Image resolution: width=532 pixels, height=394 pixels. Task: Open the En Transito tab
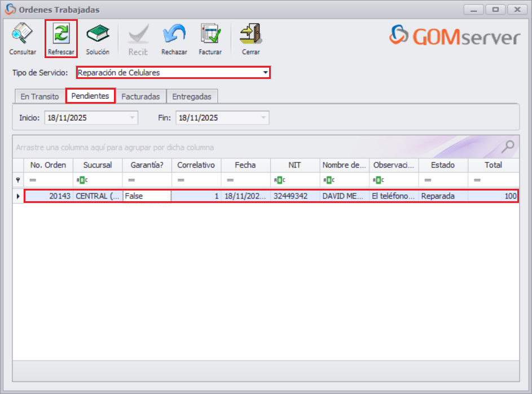click(x=38, y=96)
